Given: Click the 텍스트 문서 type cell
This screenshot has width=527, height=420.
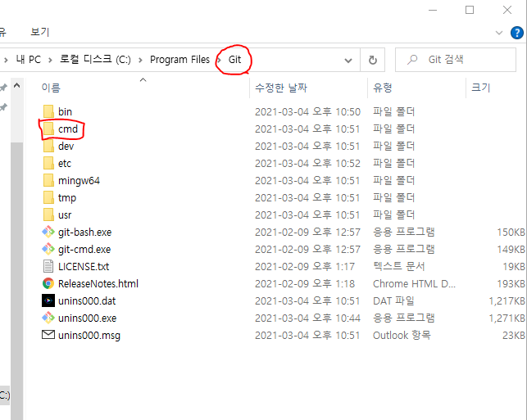Looking at the screenshot, I should (399, 266).
